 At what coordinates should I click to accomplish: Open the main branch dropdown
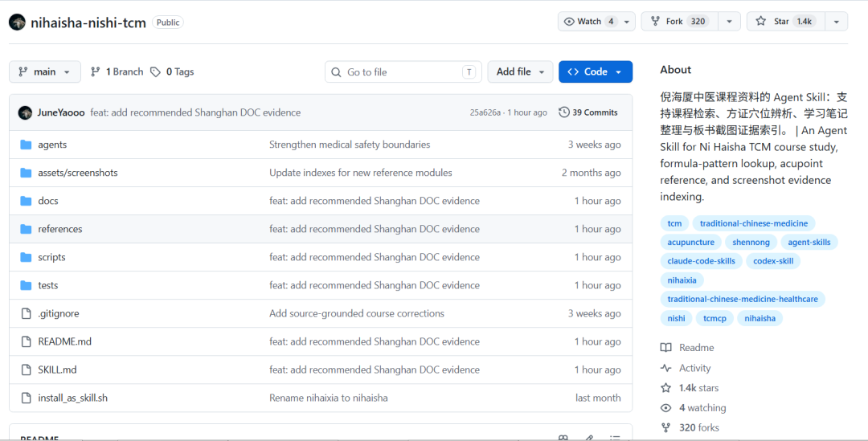point(45,72)
